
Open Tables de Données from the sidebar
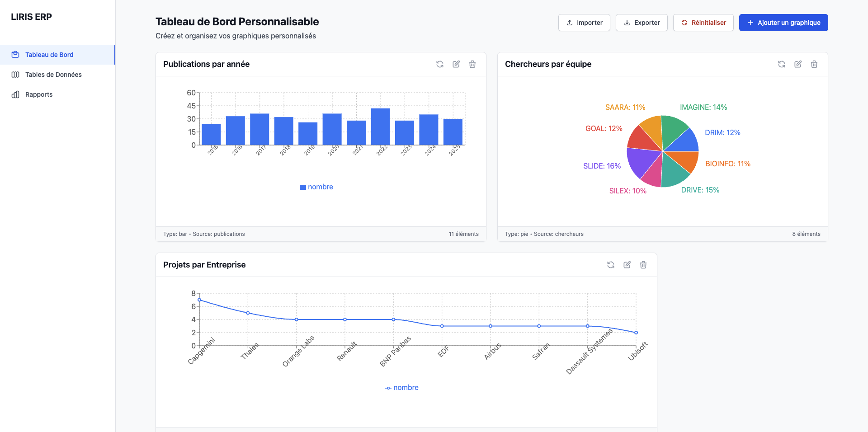[53, 74]
